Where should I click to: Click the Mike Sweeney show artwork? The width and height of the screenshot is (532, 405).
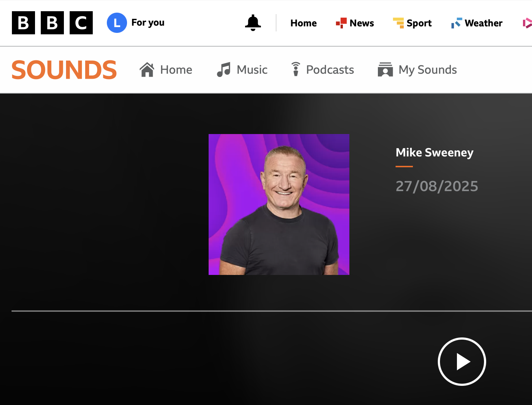[279, 204]
